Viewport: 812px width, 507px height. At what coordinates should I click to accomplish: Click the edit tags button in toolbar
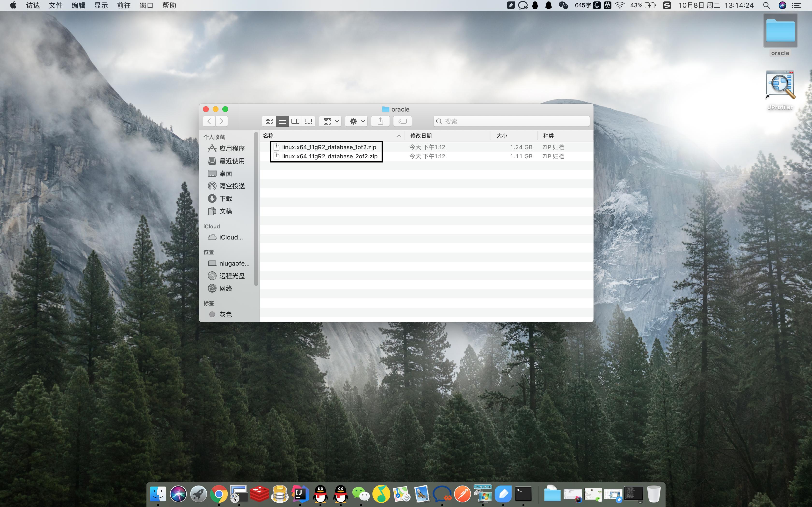pos(403,121)
